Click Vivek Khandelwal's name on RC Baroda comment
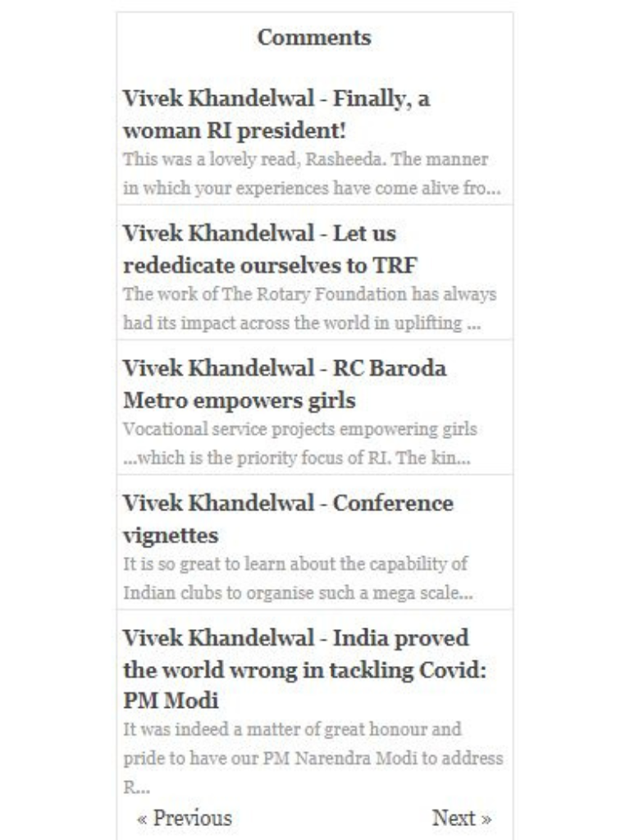The height and width of the screenshot is (840, 630). (x=218, y=368)
